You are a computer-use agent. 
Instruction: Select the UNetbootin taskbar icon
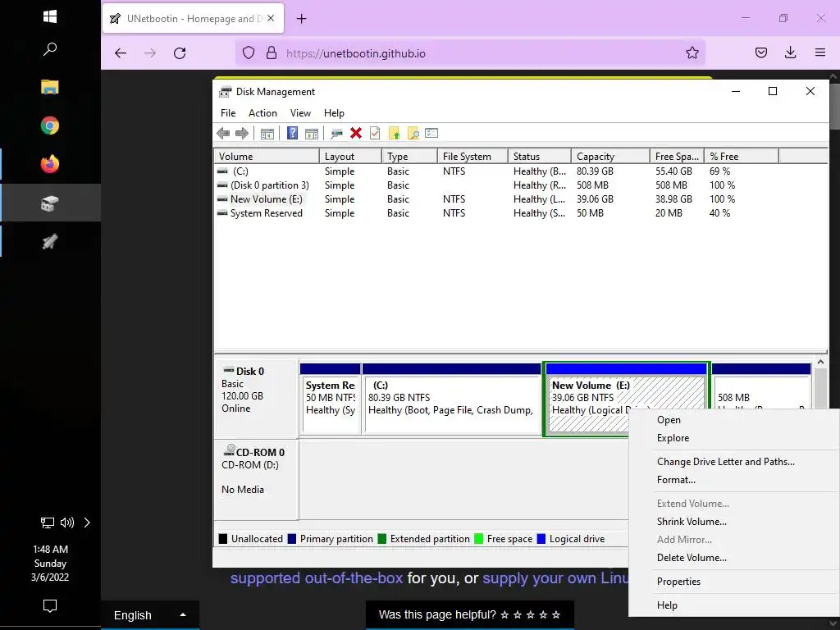coord(50,242)
